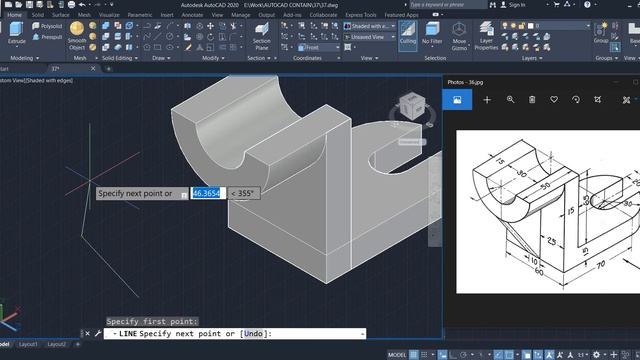Expand the Draw panel title
Image resolution: width=640 pixels, height=360 pixels.
point(161,58)
